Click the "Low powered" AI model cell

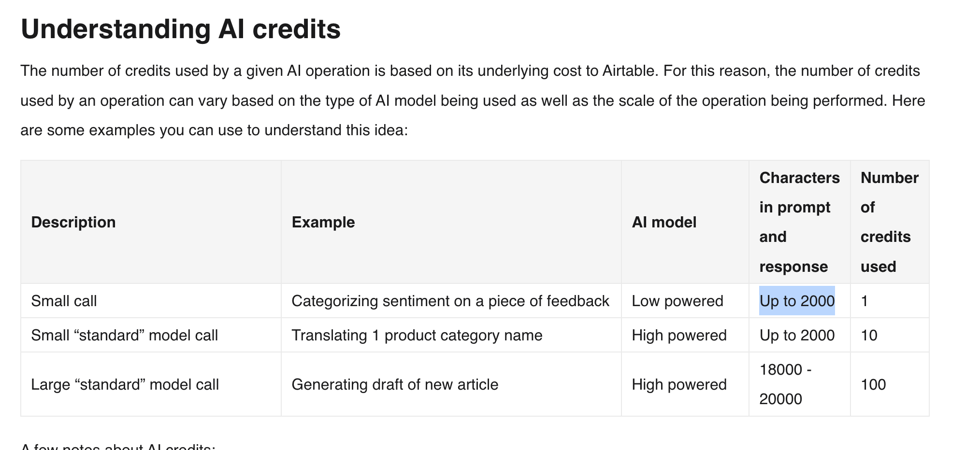click(x=677, y=301)
